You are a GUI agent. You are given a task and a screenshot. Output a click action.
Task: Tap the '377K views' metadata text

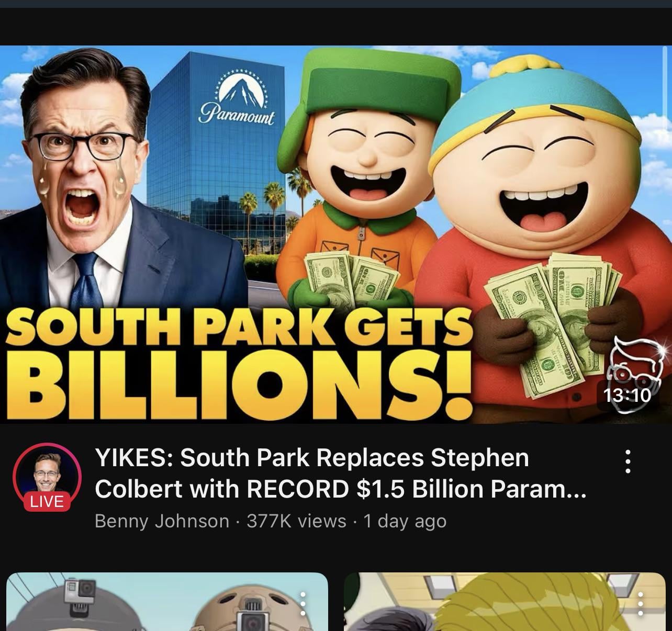(296, 521)
